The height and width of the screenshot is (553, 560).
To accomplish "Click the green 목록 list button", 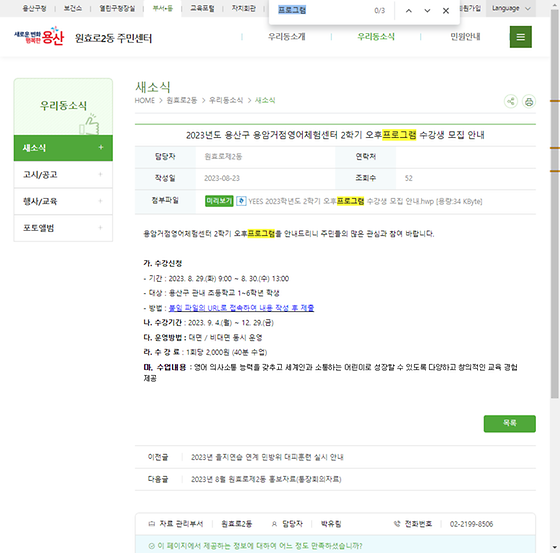I will [510, 423].
